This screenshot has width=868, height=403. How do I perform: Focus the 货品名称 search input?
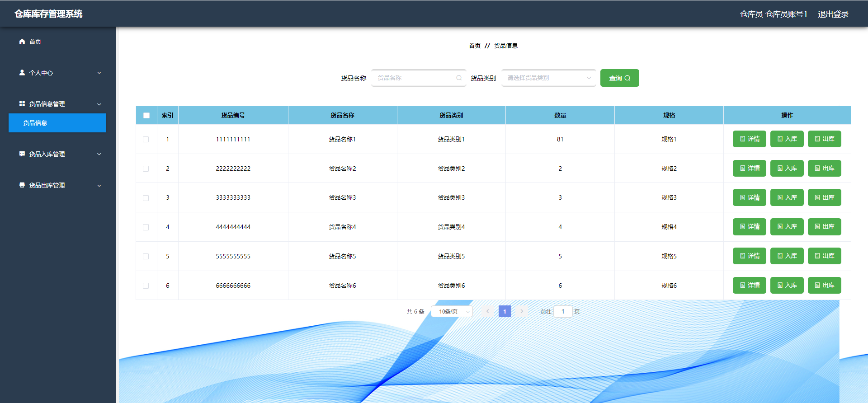419,78
